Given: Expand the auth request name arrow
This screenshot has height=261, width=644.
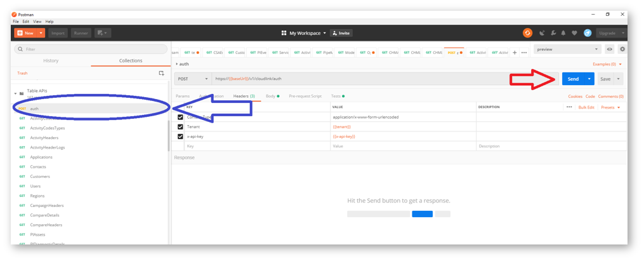Looking at the screenshot, I should click(x=176, y=64).
